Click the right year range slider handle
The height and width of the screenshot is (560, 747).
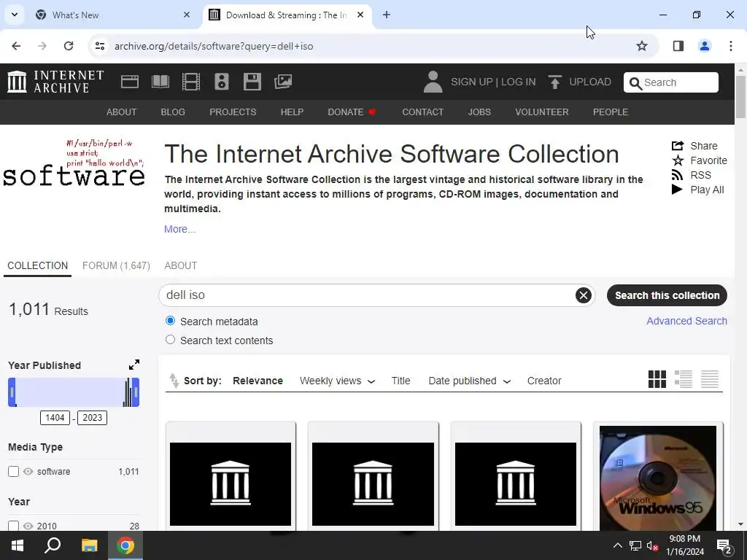coord(136,392)
